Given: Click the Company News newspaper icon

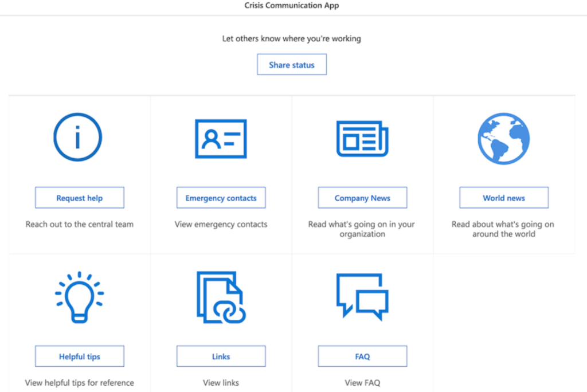Looking at the screenshot, I should [362, 139].
